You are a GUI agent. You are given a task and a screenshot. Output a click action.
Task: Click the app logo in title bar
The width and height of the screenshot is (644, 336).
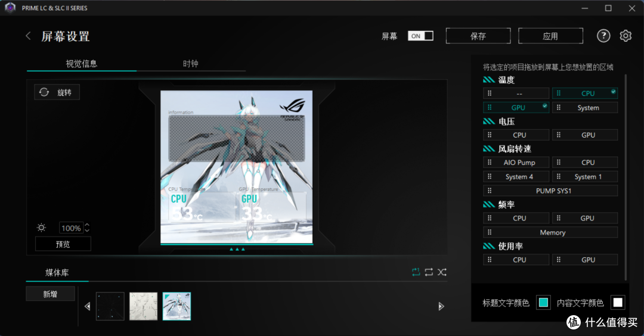(10, 8)
